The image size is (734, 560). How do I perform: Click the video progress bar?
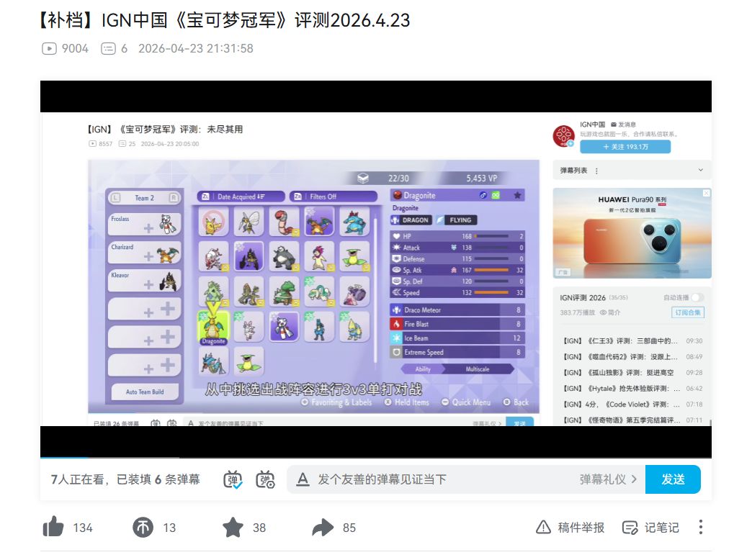point(376,457)
